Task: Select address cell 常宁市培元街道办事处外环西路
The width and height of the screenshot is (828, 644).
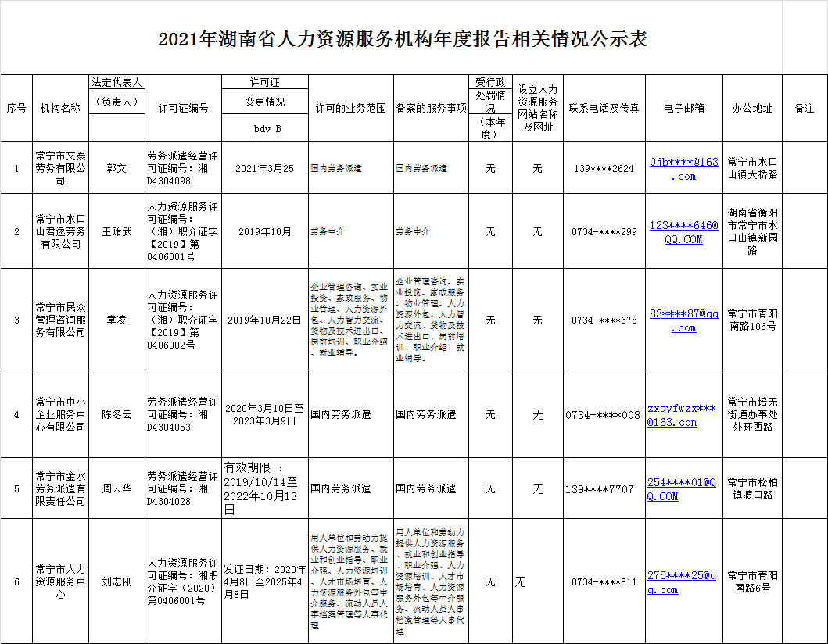Action: pos(752,414)
